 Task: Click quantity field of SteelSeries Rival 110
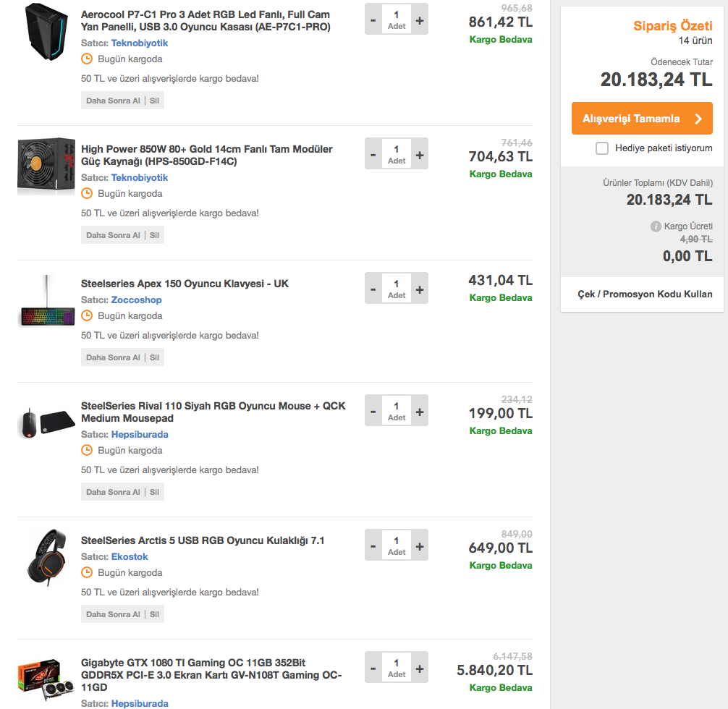pos(397,410)
